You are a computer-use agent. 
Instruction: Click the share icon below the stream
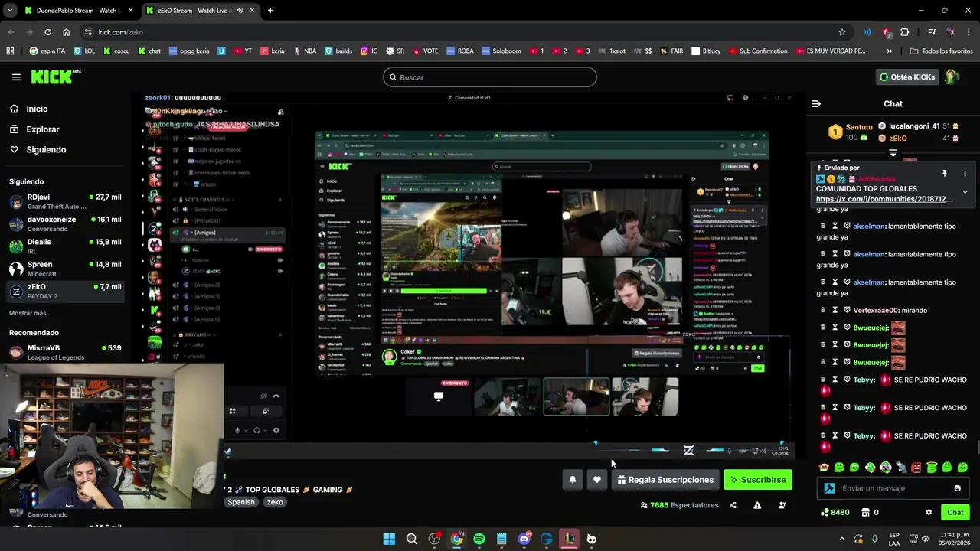(733, 505)
